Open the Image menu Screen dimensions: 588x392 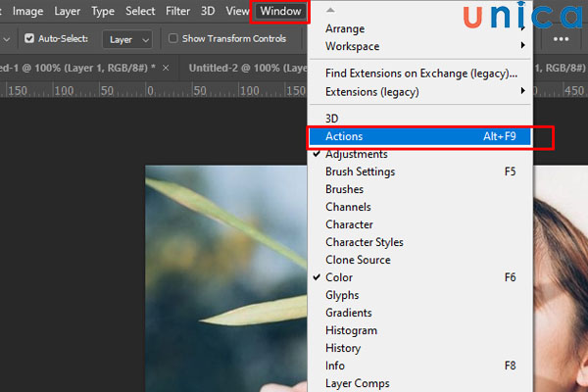(x=27, y=11)
